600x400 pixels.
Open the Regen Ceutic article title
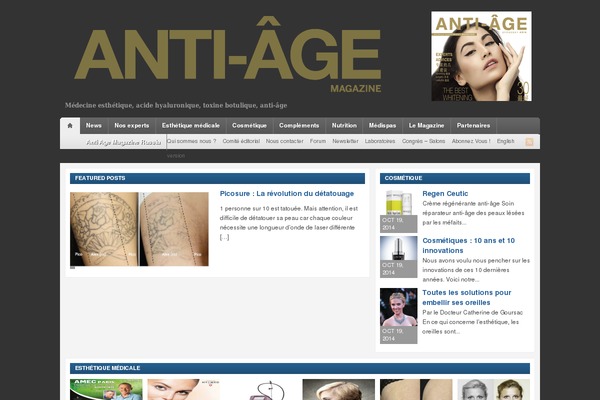[x=445, y=194]
